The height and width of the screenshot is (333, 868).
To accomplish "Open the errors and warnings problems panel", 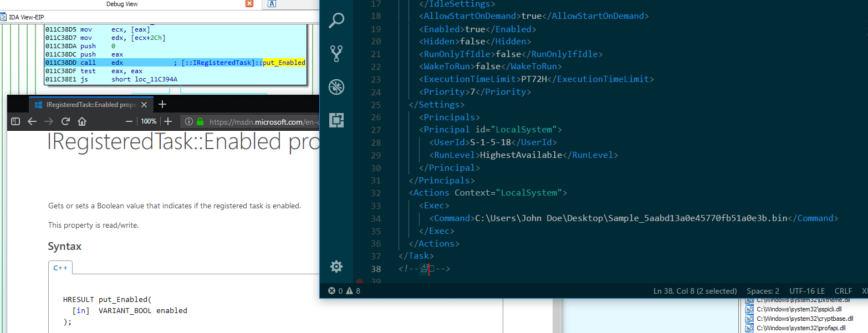I will coord(344,291).
